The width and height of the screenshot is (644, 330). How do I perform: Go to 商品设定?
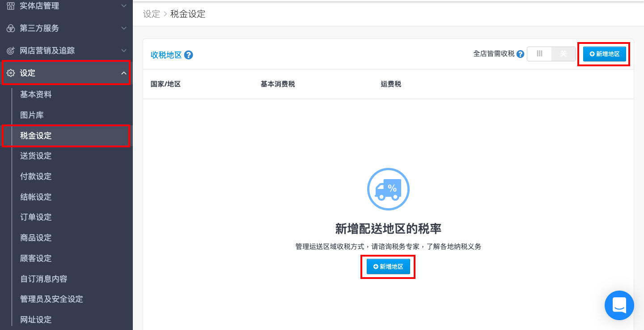click(x=36, y=238)
